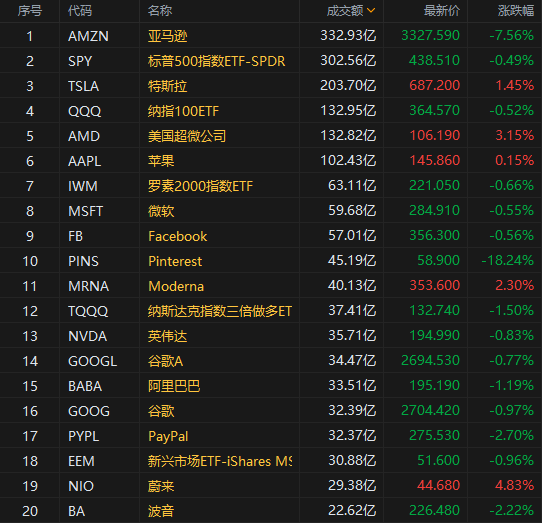Click the PayPal stock name
This screenshot has width=542, height=523.
click(x=168, y=436)
